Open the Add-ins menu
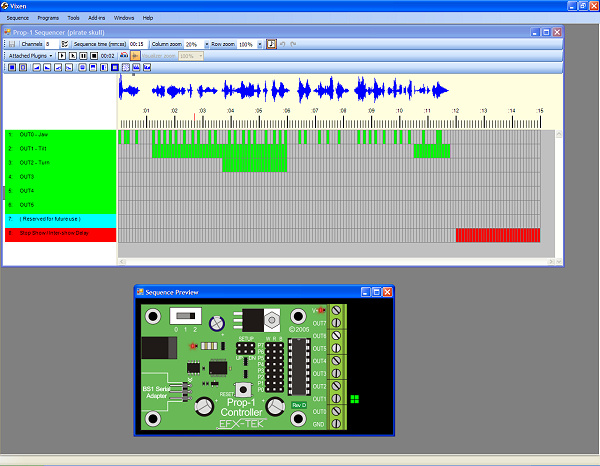 coord(96,18)
